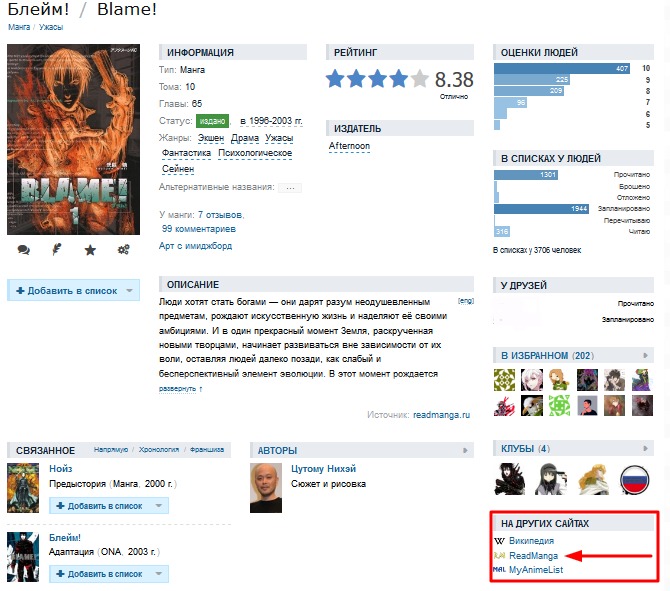Click the MyAnimeList MAL icon
Image resolution: width=670 pixels, height=591 pixels.
coord(499,570)
